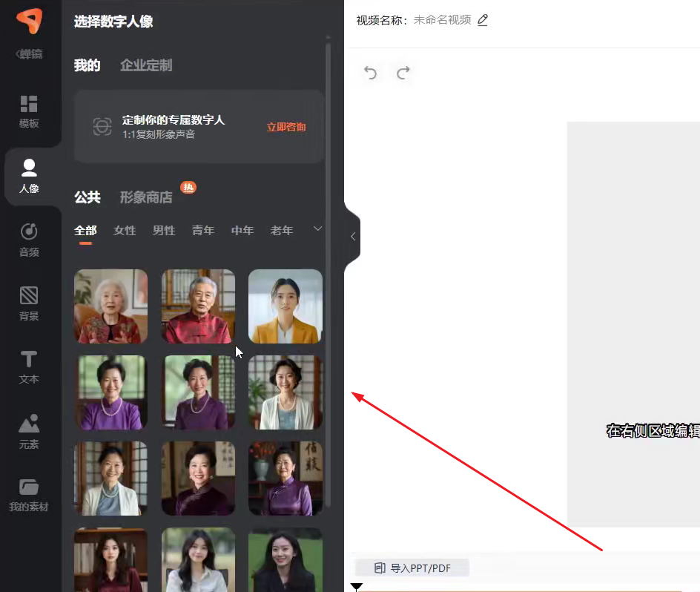The width and height of the screenshot is (700, 592).
Task: Collapse the left panel with the side arrow
Action: pyautogui.click(x=351, y=236)
